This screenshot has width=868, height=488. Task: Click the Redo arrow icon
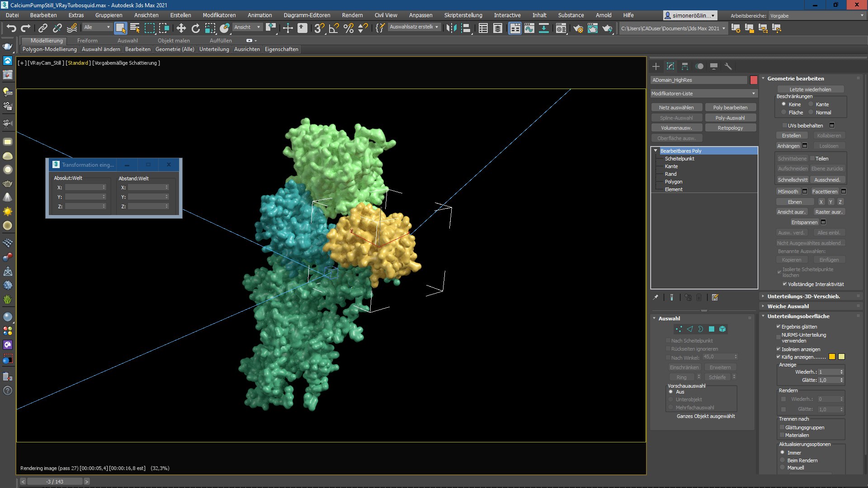click(x=26, y=28)
